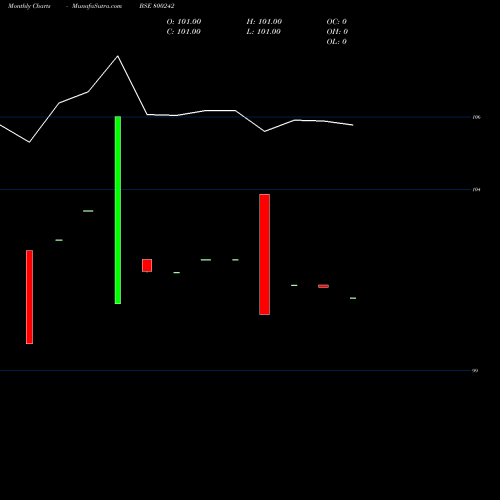Click the '104' price axis label
This screenshot has width=500, height=500.
[x=477, y=189]
